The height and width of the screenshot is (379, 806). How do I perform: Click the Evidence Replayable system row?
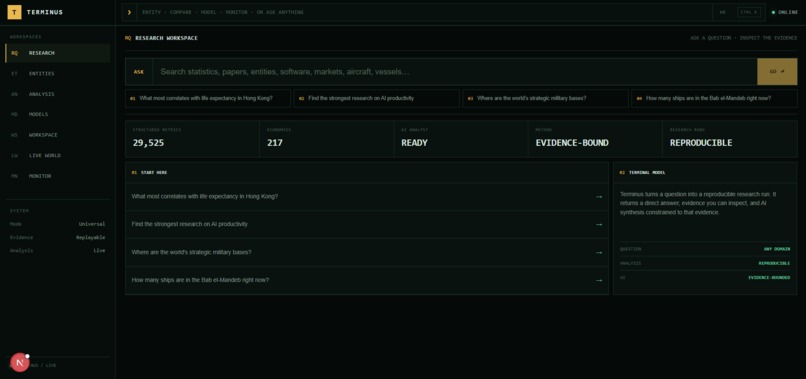click(58, 238)
